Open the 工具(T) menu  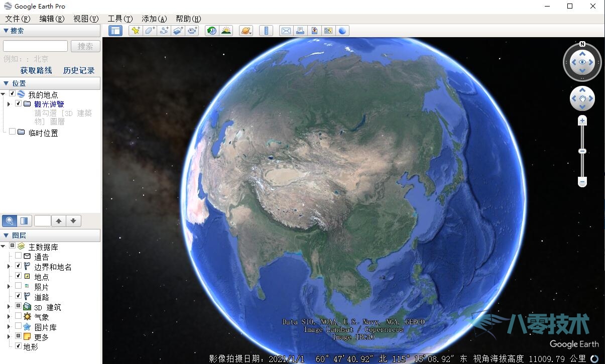coord(120,19)
